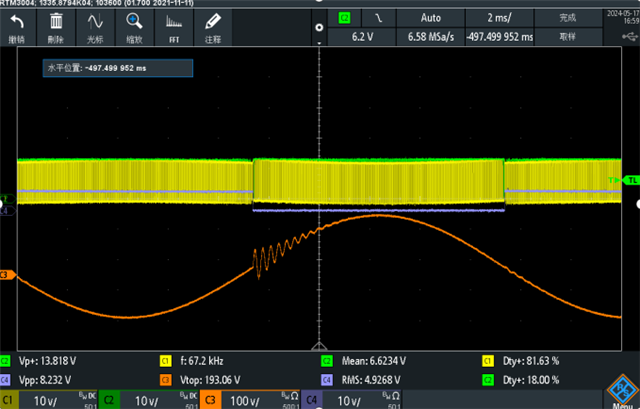The height and width of the screenshot is (409, 640).
Task: Adjust the green TL trigger level marker
Action: pyautogui.click(x=631, y=180)
